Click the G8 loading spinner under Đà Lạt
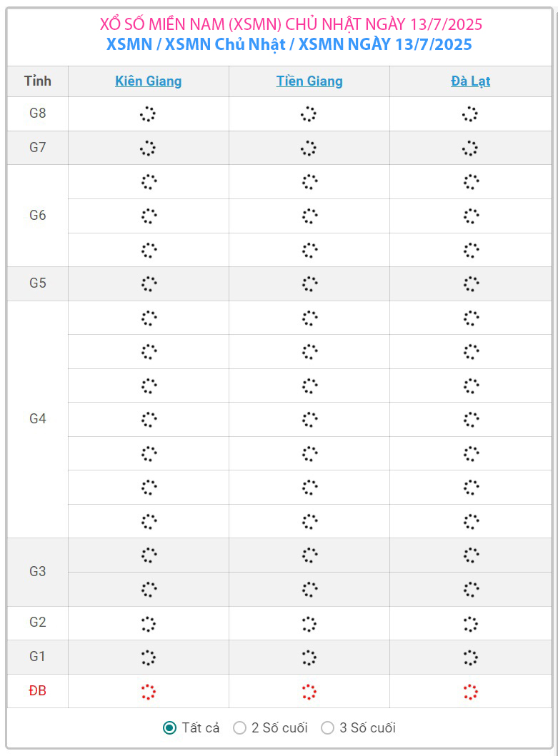The height and width of the screenshot is (756, 558). click(470, 114)
